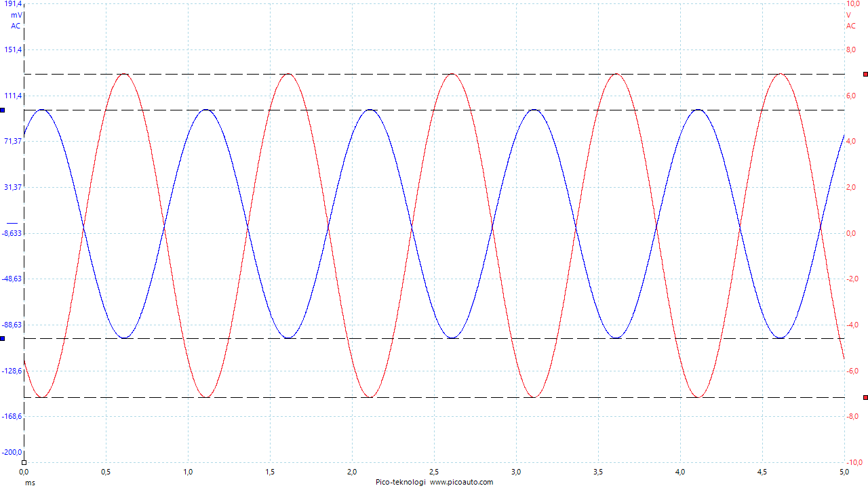Click the red 'AC' coupling label
This screenshot has width=868, height=488.
(x=851, y=26)
